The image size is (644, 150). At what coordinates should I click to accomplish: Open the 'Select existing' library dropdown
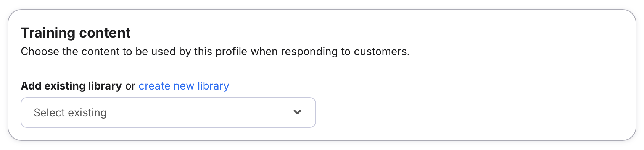click(168, 112)
